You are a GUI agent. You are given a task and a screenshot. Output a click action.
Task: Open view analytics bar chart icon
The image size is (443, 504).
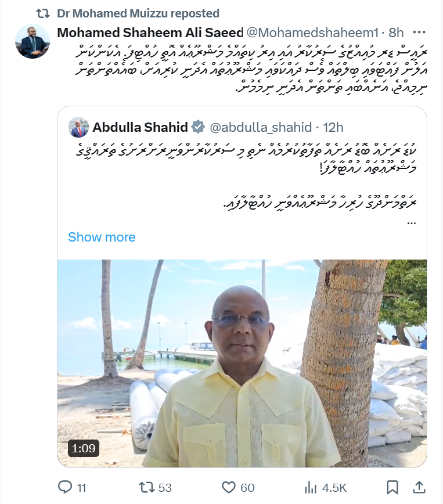(x=310, y=488)
